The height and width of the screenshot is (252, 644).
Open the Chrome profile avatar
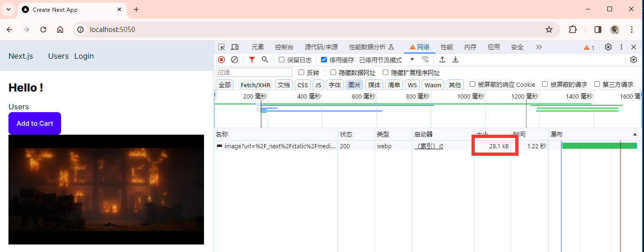pos(615,30)
